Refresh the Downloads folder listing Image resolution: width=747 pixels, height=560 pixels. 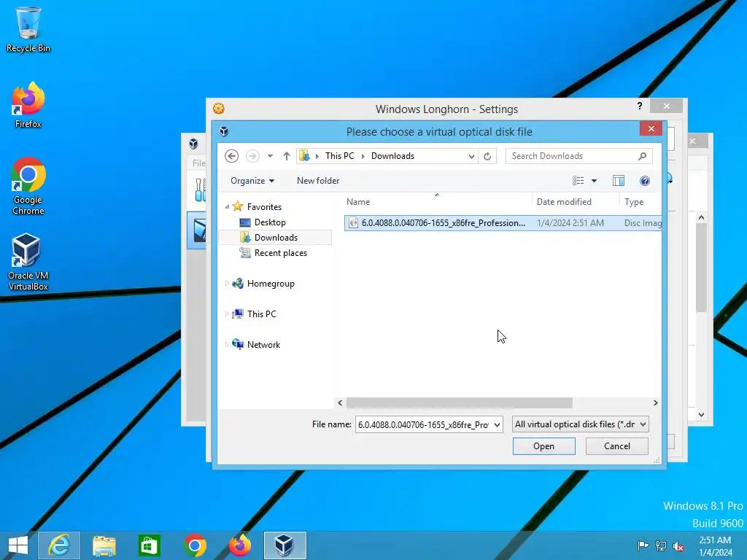(x=487, y=156)
